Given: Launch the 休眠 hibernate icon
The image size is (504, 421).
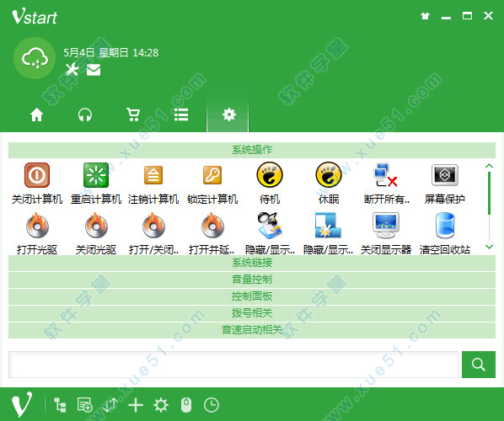Looking at the screenshot, I should pos(329,175).
